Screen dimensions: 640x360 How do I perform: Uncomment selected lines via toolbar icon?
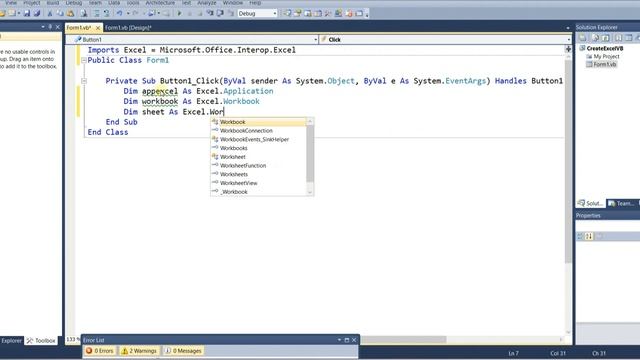(x=107, y=13)
